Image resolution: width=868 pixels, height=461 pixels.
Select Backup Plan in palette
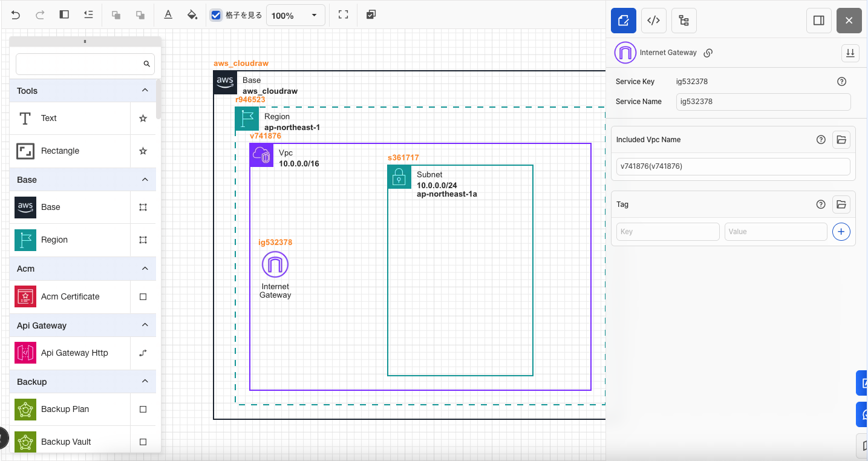pyautogui.click(x=70, y=409)
